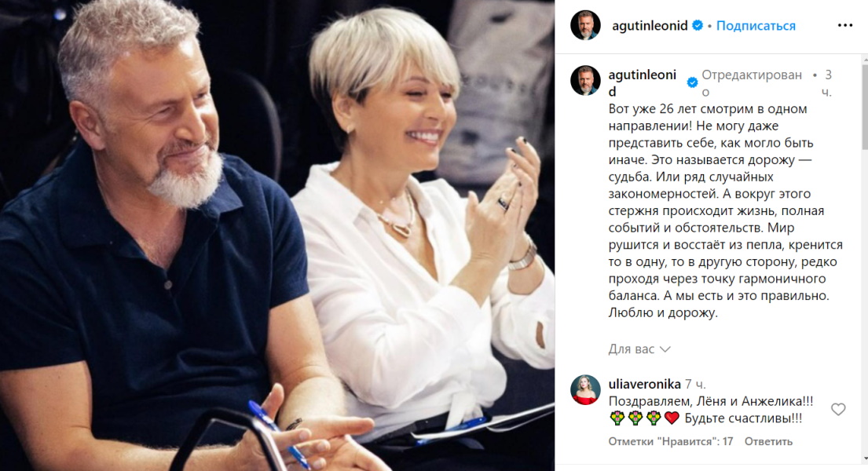Click the "Отредактировано" edited label
Screen dimensions: 868x471
(x=752, y=83)
